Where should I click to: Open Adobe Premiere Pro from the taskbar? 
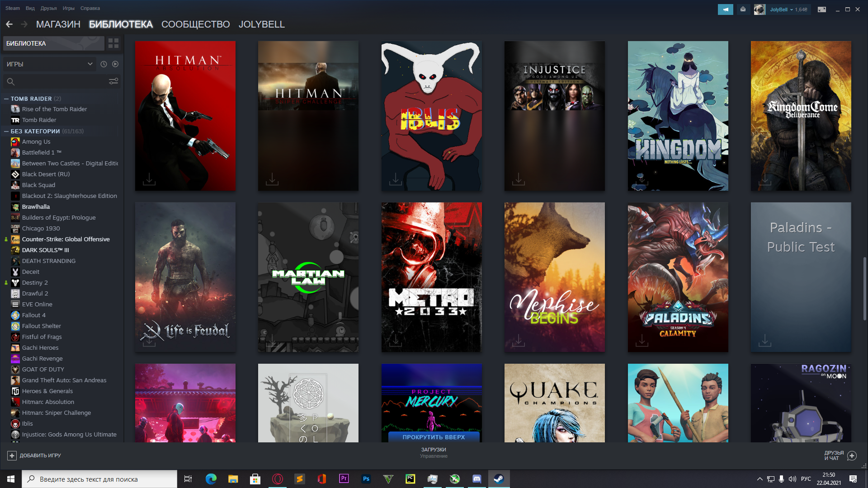point(344,479)
